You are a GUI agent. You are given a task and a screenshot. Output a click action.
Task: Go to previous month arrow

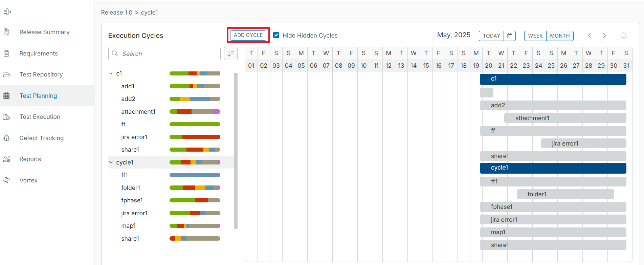pos(590,36)
